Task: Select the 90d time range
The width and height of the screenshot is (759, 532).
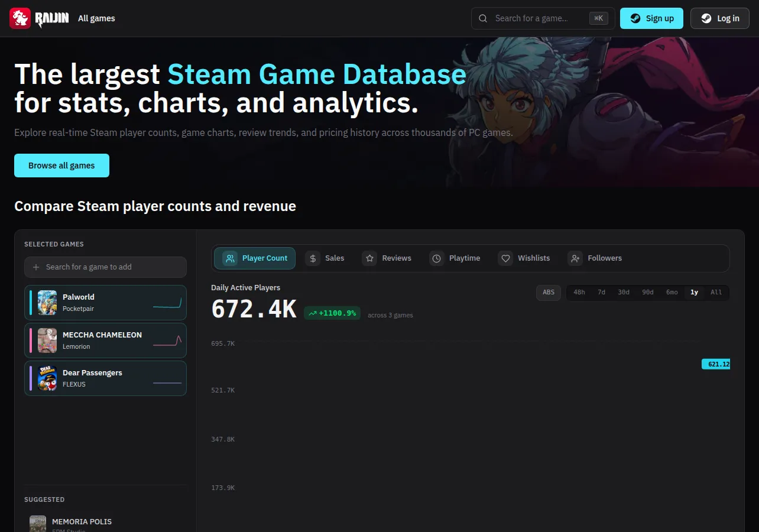Action: coord(648,293)
